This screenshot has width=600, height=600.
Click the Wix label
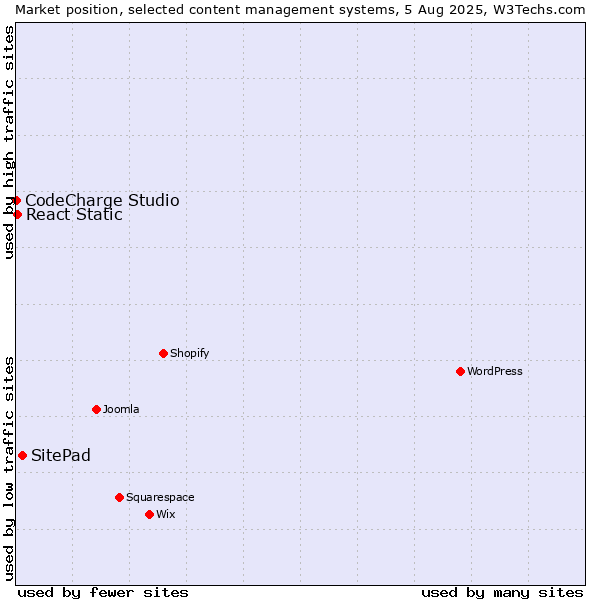pos(165,514)
